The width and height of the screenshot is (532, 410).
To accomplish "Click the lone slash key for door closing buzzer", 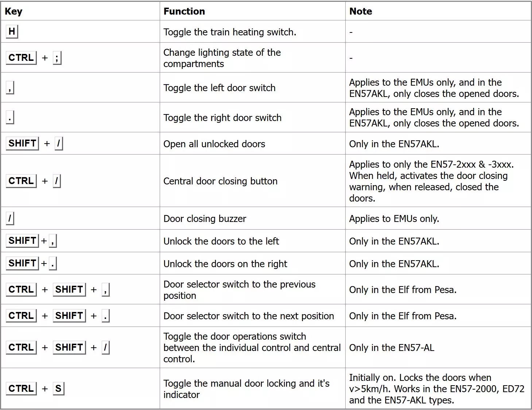I will (x=10, y=219).
